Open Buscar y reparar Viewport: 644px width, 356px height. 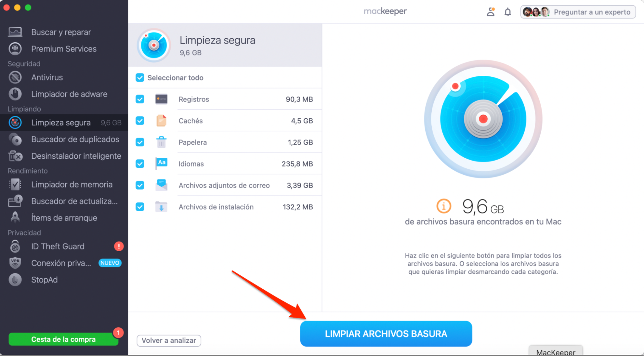coord(61,32)
